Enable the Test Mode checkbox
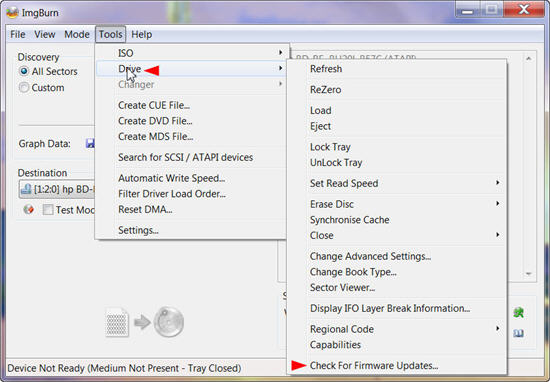The height and width of the screenshot is (382, 550). (48, 210)
